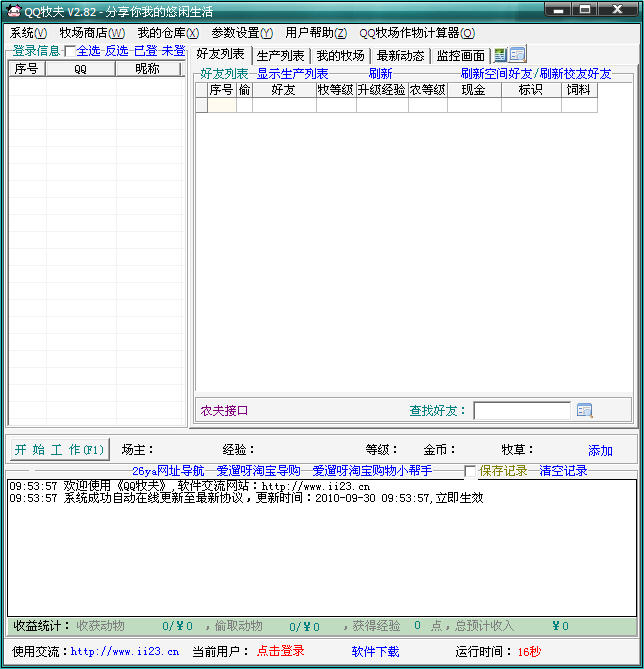Close the QQ牧夫 window
This screenshot has height=669, width=644.
(618, 9)
